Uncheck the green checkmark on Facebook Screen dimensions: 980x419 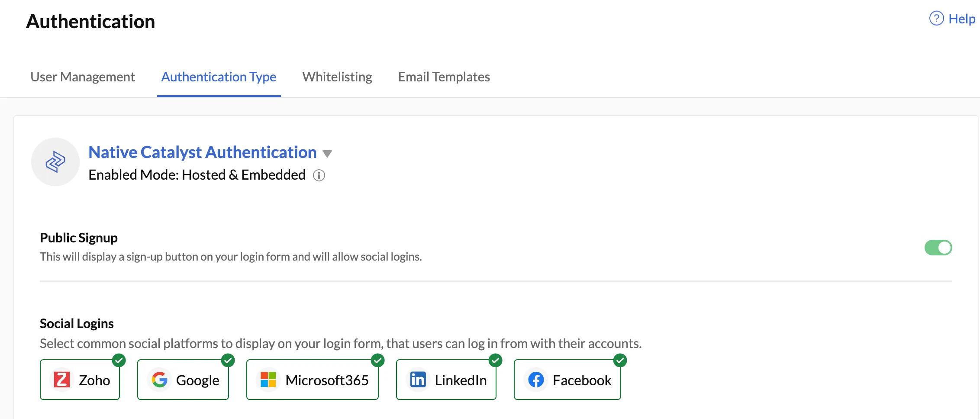pyautogui.click(x=620, y=360)
